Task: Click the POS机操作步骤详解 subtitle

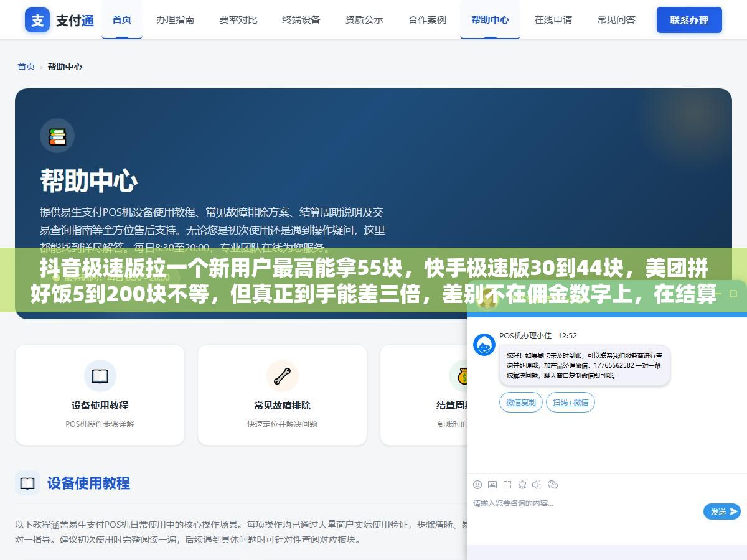Action: pos(100,424)
